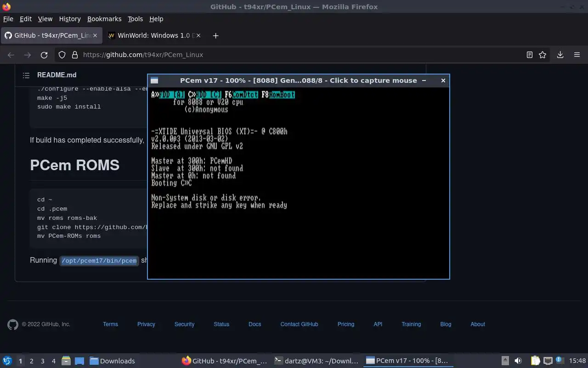Click the README.md file title
The height and width of the screenshot is (368, 588).
(57, 75)
